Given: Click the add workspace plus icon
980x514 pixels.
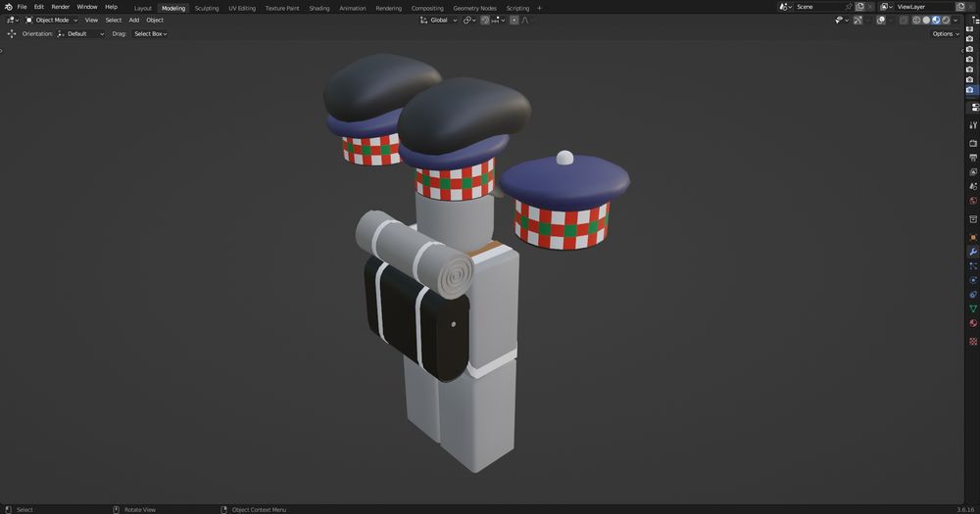Looking at the screenshot, I should click(539, 8).
